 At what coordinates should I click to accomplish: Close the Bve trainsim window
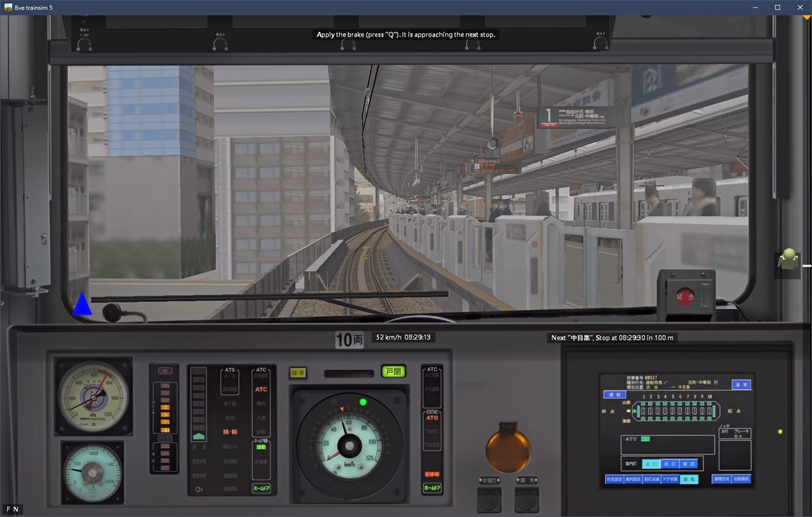(x=800, y=7)
